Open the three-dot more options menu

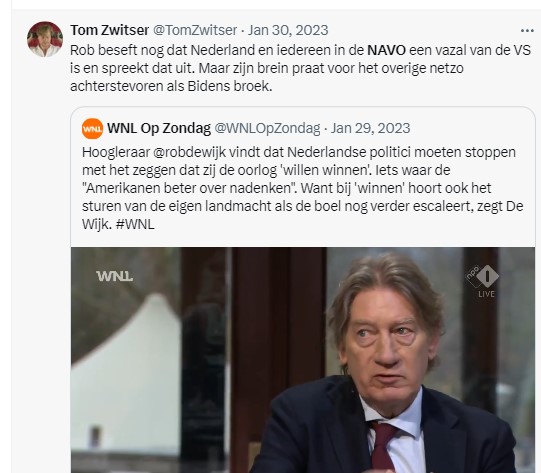(527, 31)
